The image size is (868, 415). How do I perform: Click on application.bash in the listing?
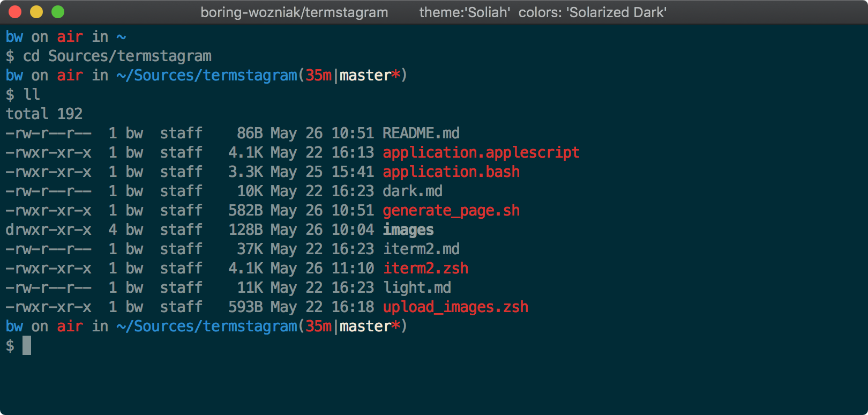click(x=451, y=172)
